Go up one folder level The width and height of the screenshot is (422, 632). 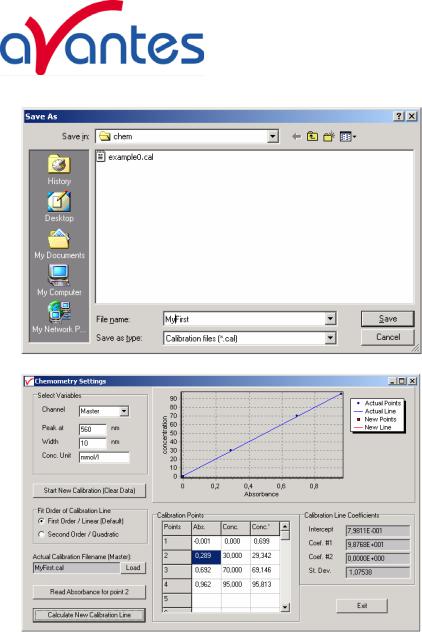312,137
